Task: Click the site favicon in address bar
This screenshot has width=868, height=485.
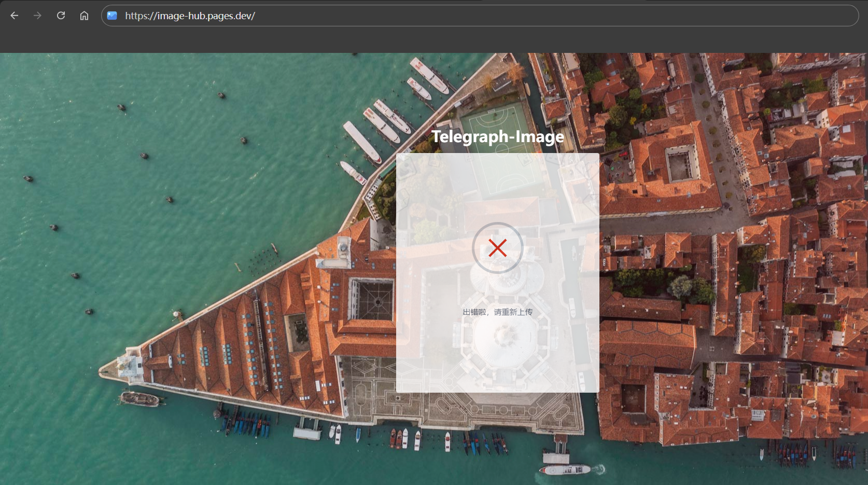Action: [112, 16]
